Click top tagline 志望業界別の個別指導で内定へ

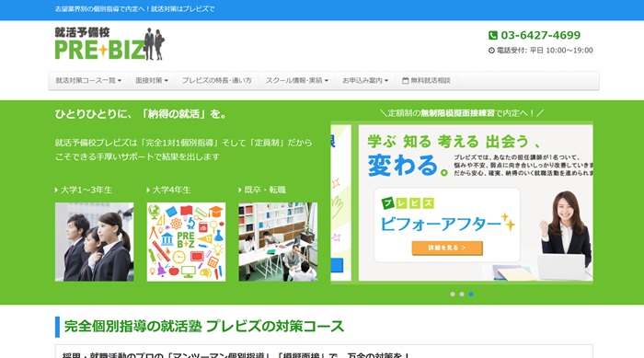tap(134, 8)
